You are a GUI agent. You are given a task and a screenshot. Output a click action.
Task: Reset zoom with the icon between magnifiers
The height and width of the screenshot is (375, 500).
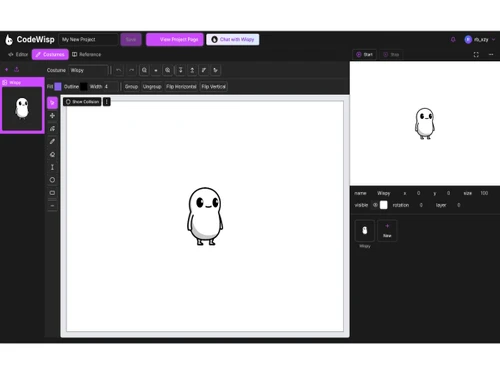(156, 70)
